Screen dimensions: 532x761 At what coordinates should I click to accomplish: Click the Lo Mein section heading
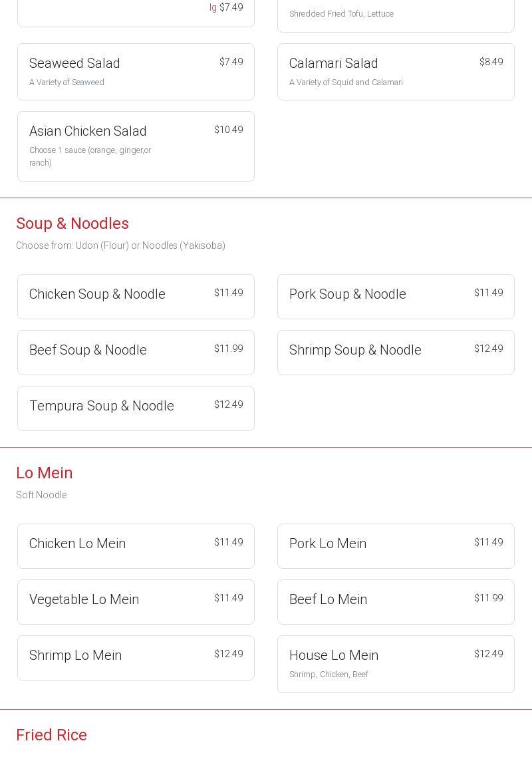point(45,473)
